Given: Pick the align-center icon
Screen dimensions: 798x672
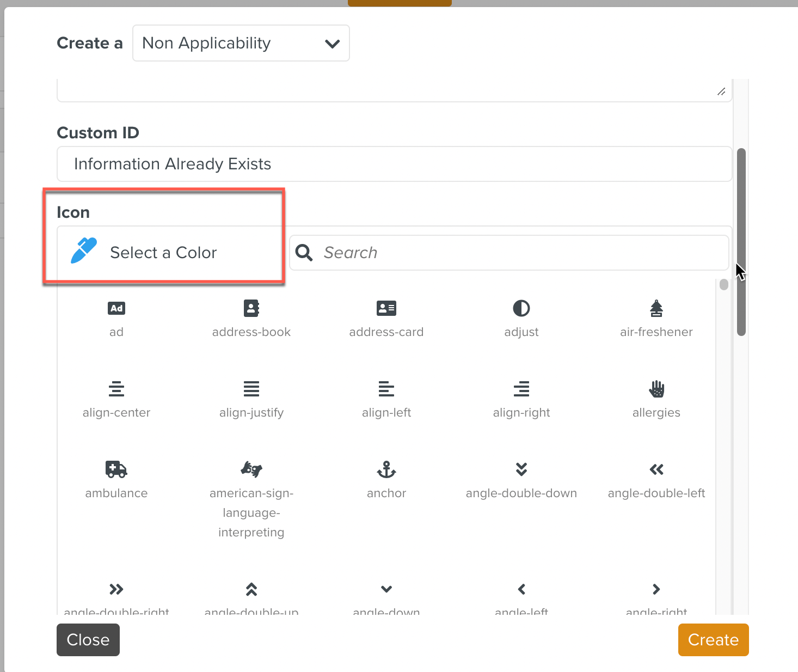Looking at the screenshot, I should (x=116, y=389).
